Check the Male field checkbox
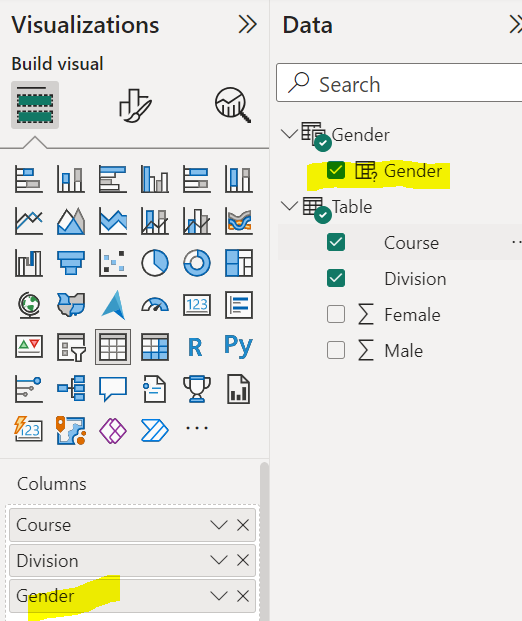 336,351
